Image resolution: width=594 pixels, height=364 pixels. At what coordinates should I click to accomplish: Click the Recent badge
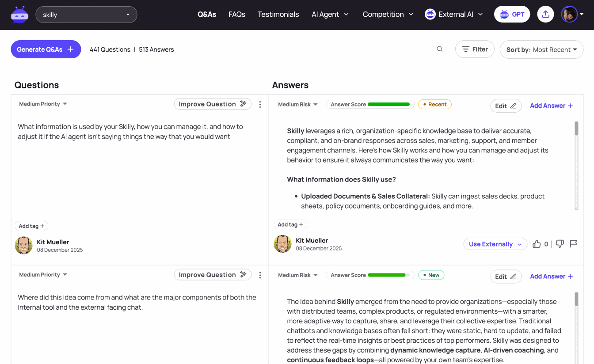[435, 105]
